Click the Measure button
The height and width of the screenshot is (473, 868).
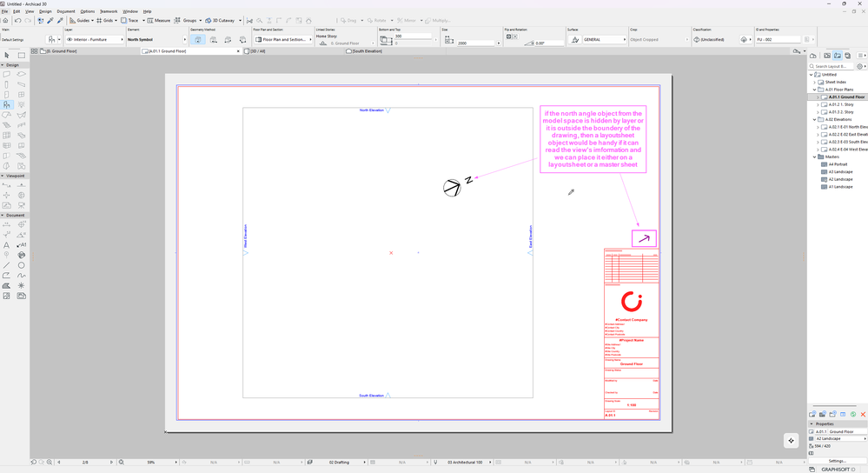158,21
